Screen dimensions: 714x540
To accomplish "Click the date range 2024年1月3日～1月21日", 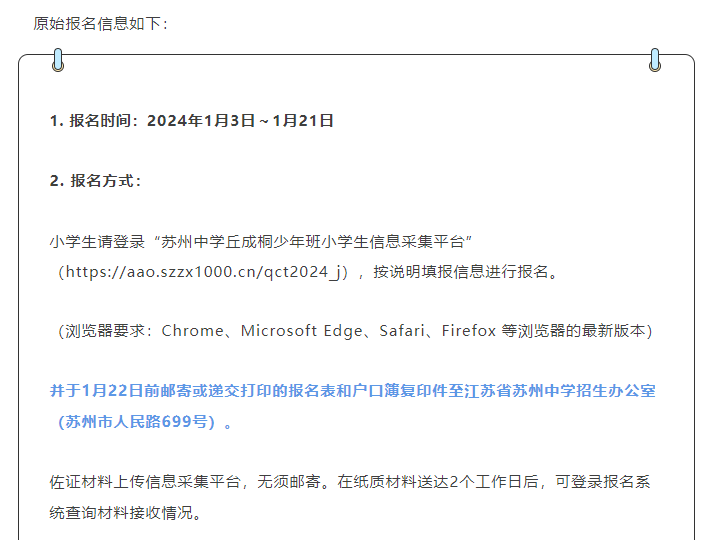I will point(240,121).
